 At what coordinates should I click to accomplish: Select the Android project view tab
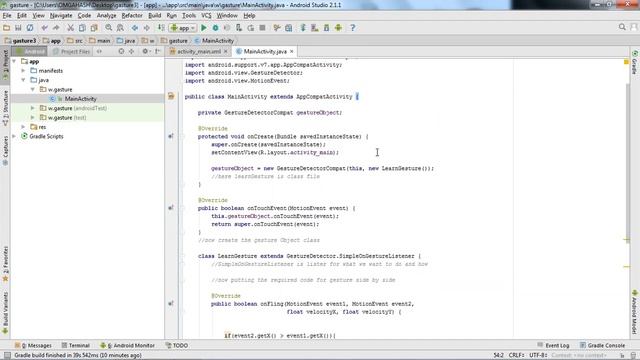(x=30, y=51)
